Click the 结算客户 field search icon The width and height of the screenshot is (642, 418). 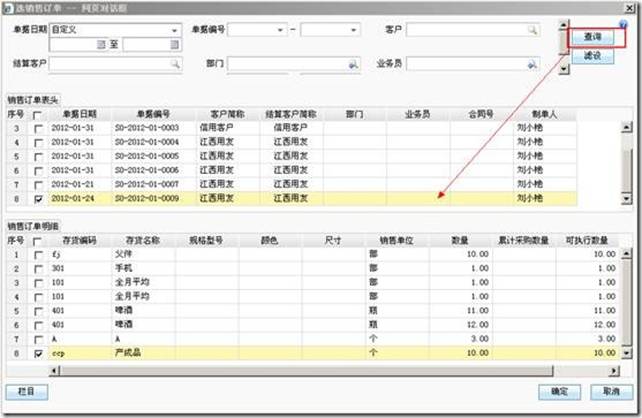coord(175,64)
